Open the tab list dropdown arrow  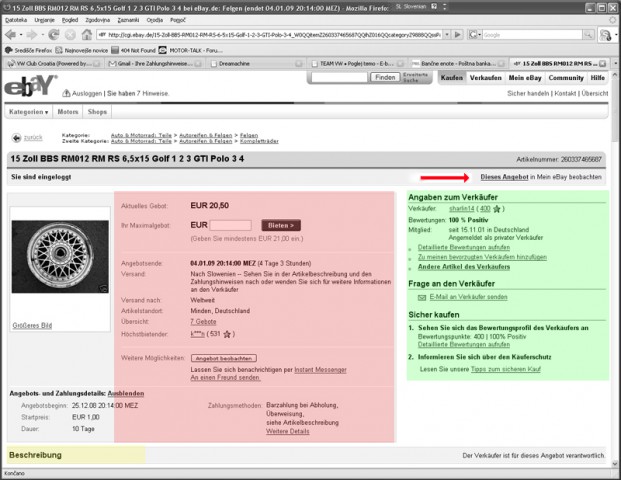tap(615, 63)
